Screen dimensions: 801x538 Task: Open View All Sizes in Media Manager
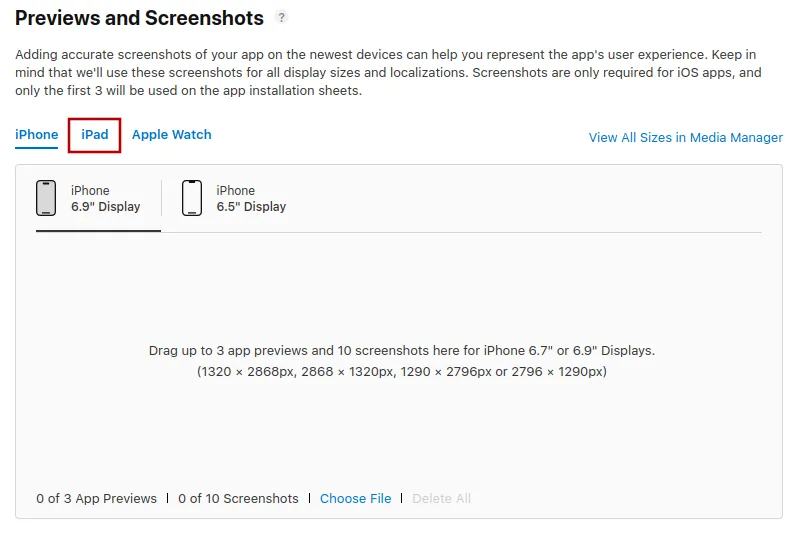[x=685, y=137]
